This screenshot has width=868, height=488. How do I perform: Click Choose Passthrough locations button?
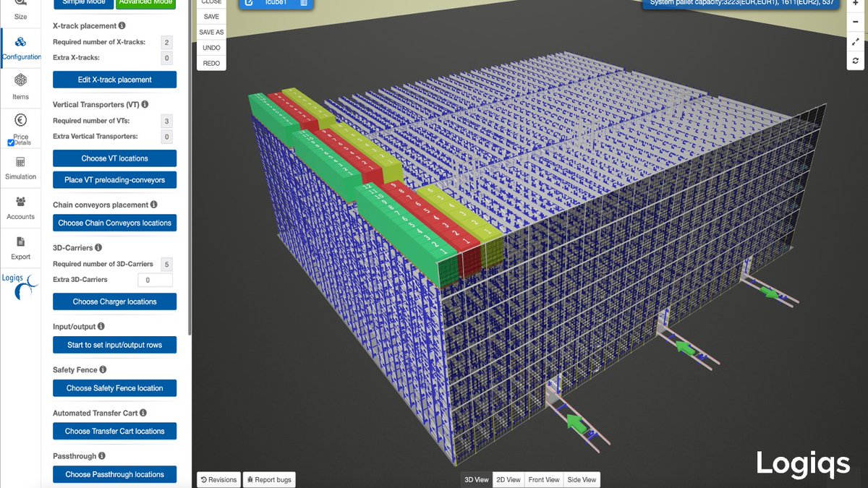coord(114,474)
